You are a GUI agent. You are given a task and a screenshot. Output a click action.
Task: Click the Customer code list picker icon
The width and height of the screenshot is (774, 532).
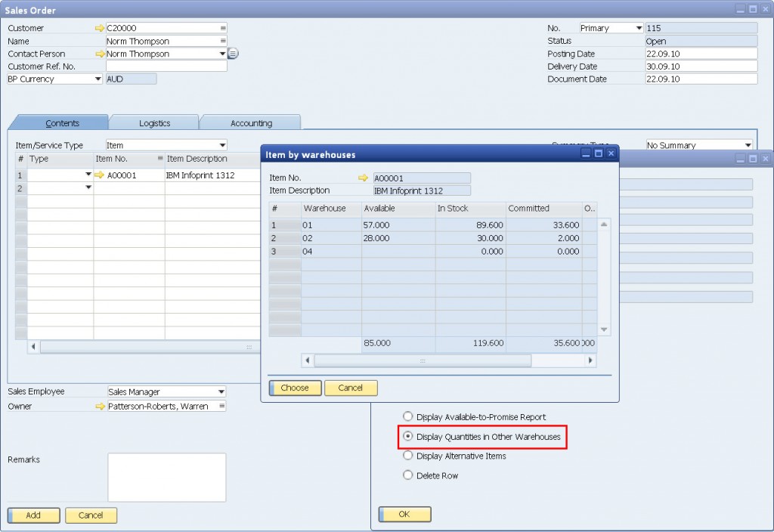223,29
